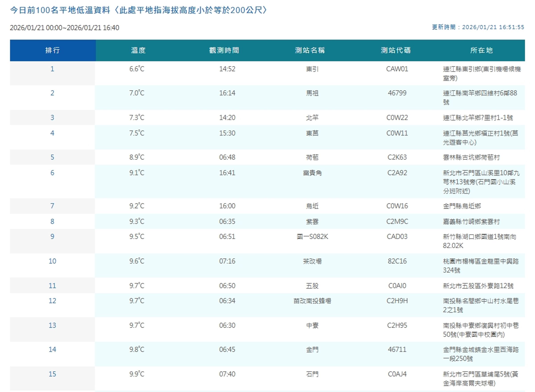Click station name 富貴角
Image resolution: width=535 pixels, height=392 pixels.
click(x=312, y=173)
